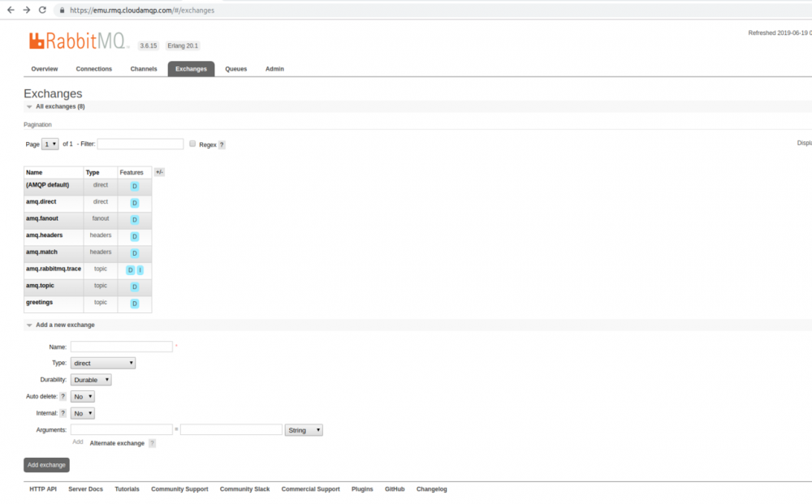The width and height of the screenshot is (812, 504).
Task: Open the GitHub footer link
Action: (x=394, y=489)
